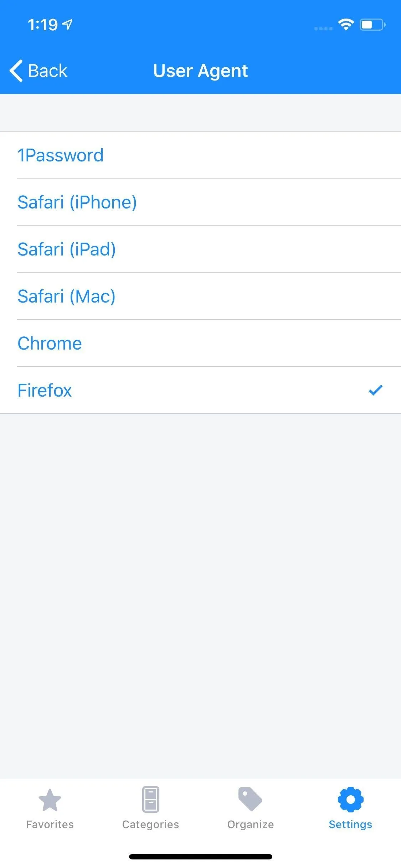
Task: Select Safari (iPad) user agent
Action: (x=200, y=249)
